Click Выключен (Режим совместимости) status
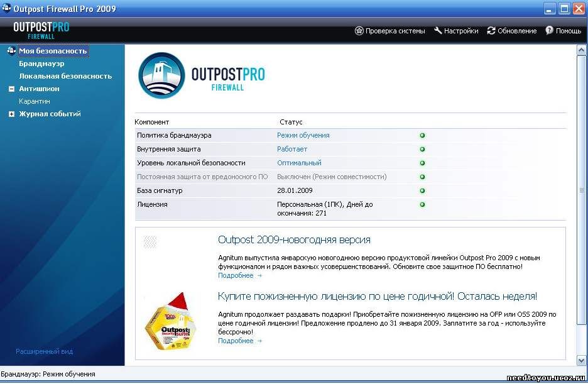 coord(332,177)
